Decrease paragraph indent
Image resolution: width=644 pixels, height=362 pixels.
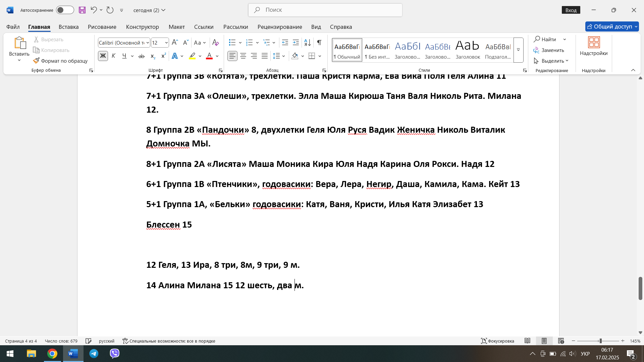(285, 43)
